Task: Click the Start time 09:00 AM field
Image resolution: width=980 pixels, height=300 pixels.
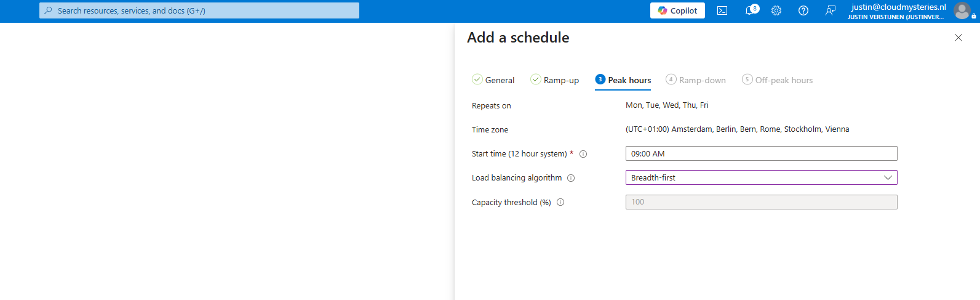Action: [x=762, y=153]
